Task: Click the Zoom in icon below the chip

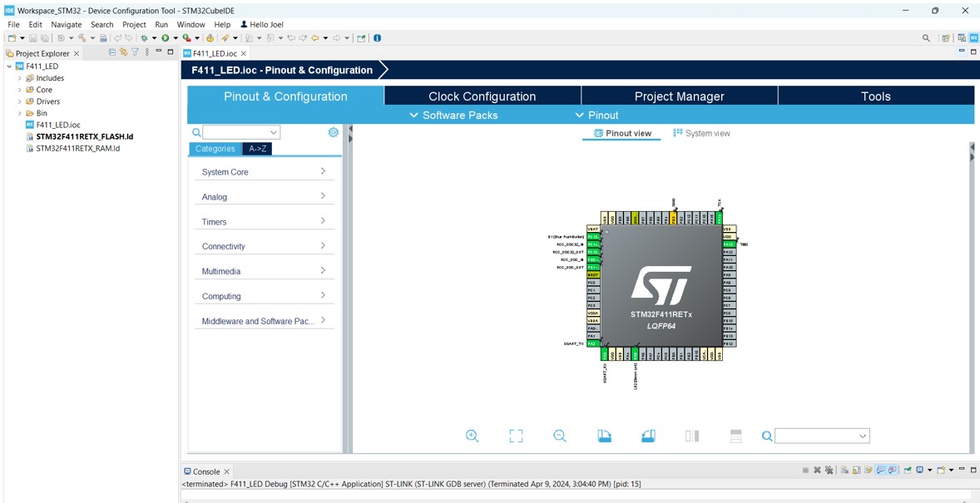Action: 473,436
